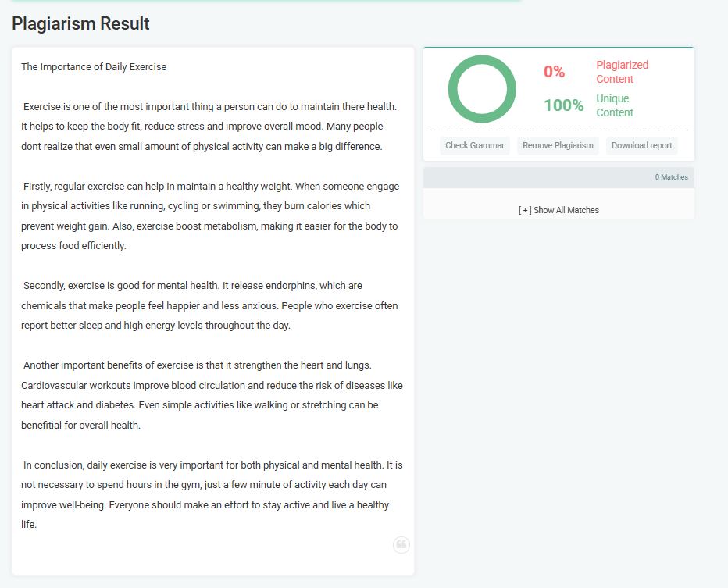
Task: Click the first paragraph beginning Exercise is one
Action: click(x=211, y=127)
